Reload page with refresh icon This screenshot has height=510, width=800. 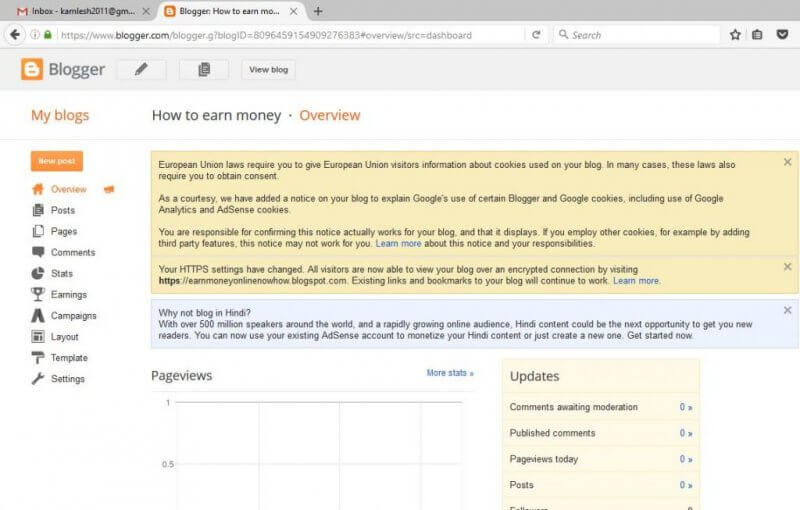pos(536,35)
